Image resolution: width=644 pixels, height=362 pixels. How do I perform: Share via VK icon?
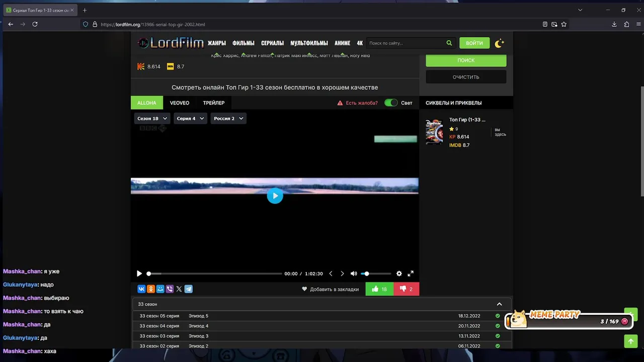[x=141, y=289]
